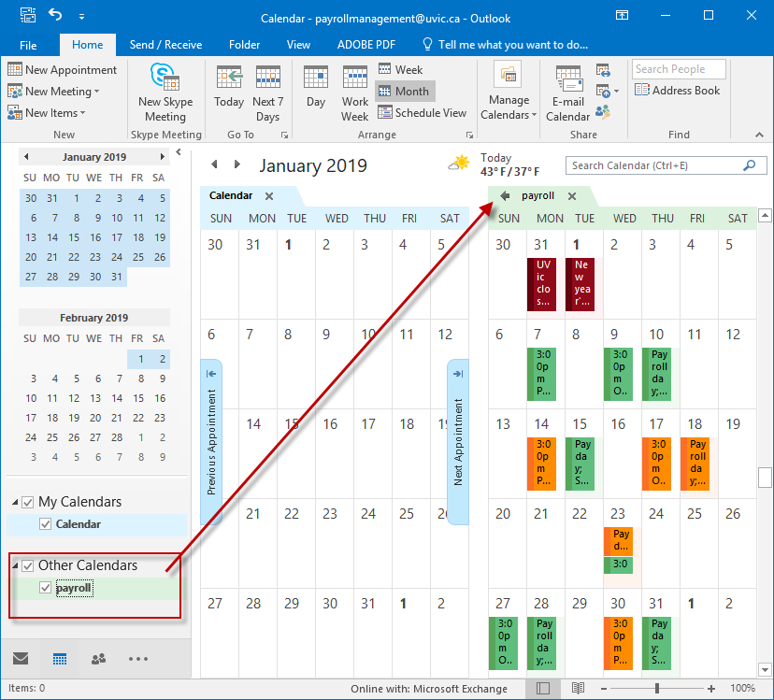Open Quick Access Toolbar customize dropdown
The image size is (774, 700).
pos(81,16)
